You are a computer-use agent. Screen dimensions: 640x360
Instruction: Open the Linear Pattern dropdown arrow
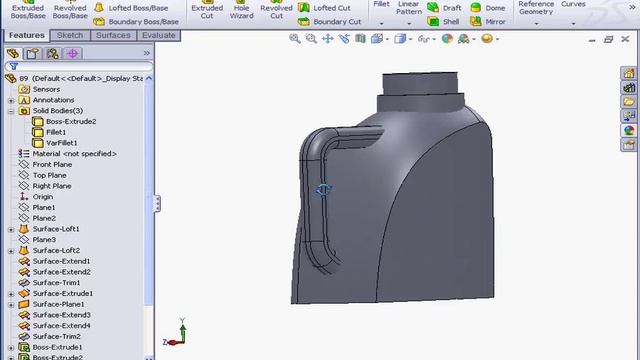click(x=409, y=24)
